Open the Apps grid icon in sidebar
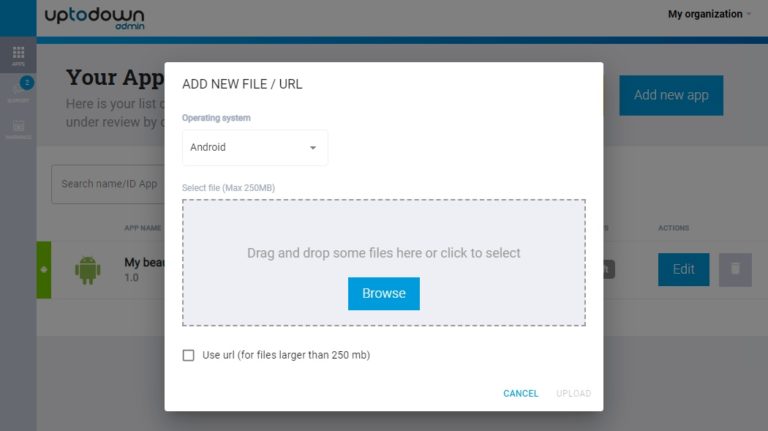 18,54
